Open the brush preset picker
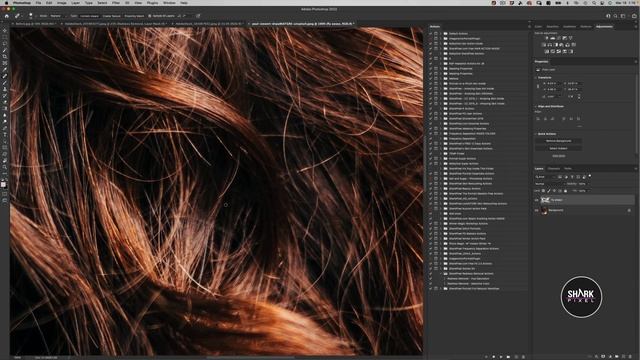 click(31, 16)
